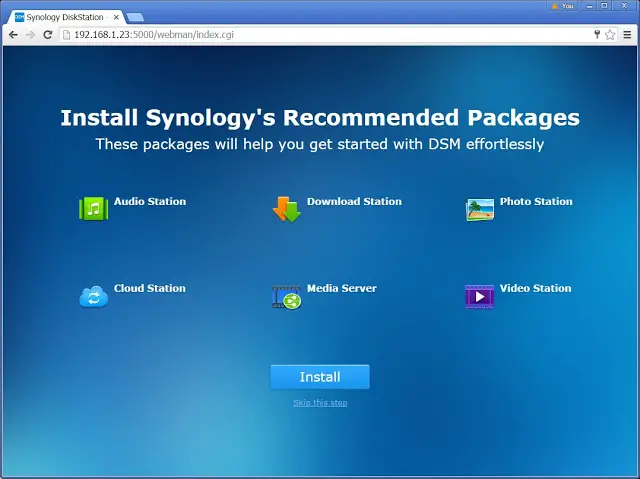Click the Install Synology's Recommended Packages heading
The height and width of the screenshot is (479, 640).
(x=320, y=118)
